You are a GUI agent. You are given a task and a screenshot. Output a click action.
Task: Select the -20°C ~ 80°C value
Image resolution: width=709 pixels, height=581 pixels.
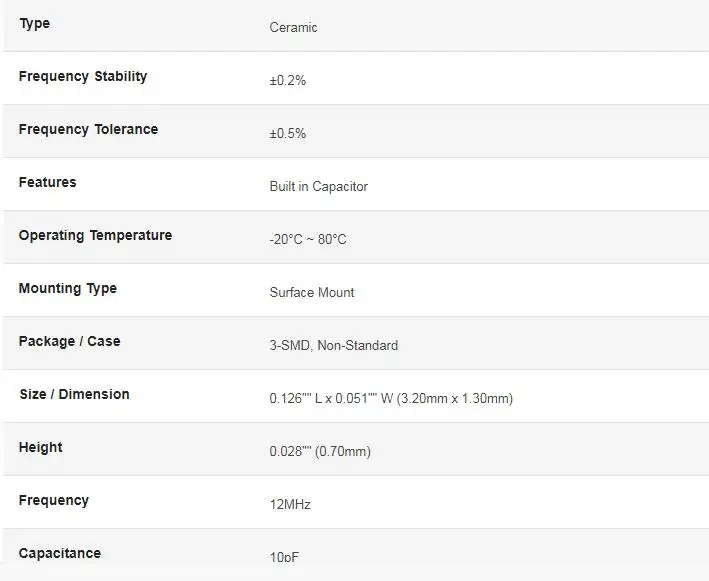(308, 240)
